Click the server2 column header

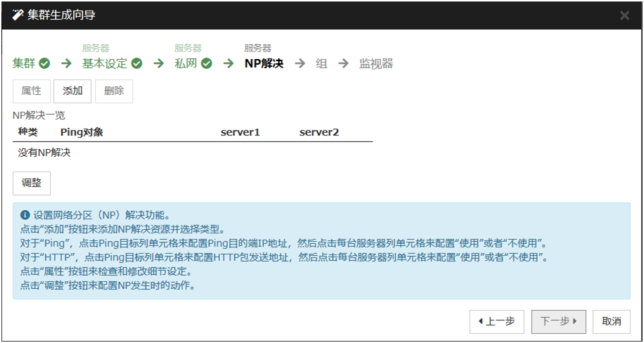coord(319,132)
